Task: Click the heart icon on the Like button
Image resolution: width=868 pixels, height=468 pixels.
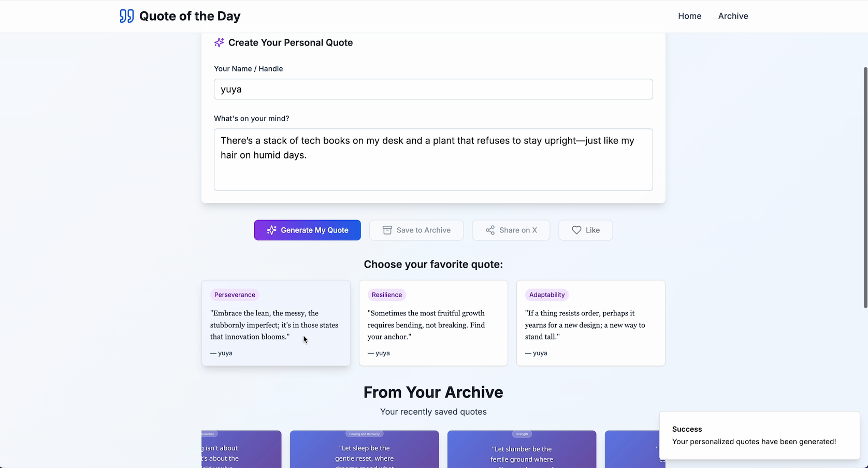Action: 576,230
